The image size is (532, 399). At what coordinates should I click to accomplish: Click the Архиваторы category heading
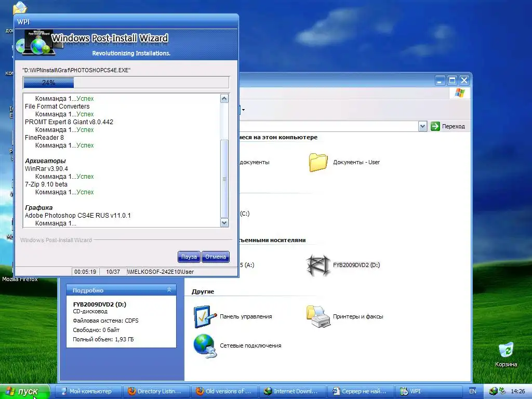(x=45, y=161)
